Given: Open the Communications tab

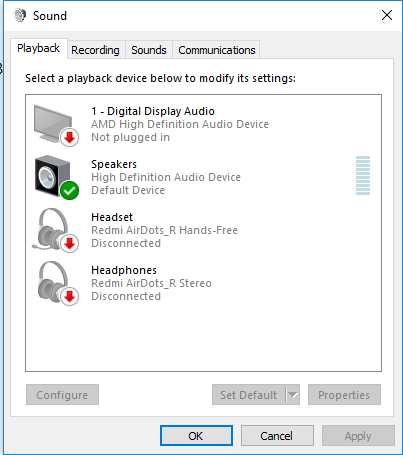Looking at the screenshot, I should (217, 50).
